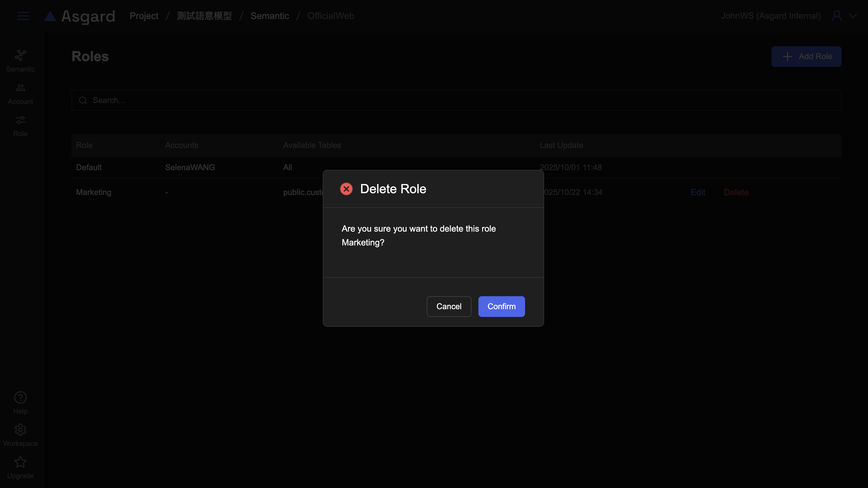Screen dimensions: 868x488
Task: Click the red error icon in dialog
Action: click(346, 189)
